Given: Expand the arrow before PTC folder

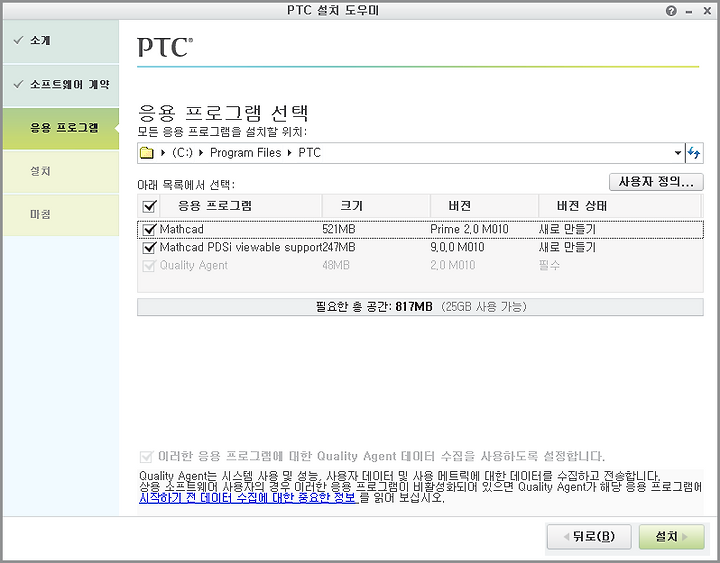Looking at the screenshot, I should tap(289, 152).
